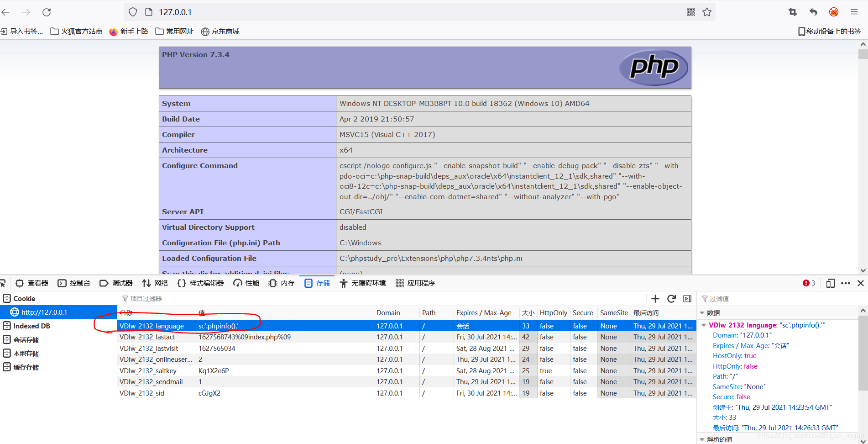
Task: Expand the 会话存储 session storage node
Action: 21,339
